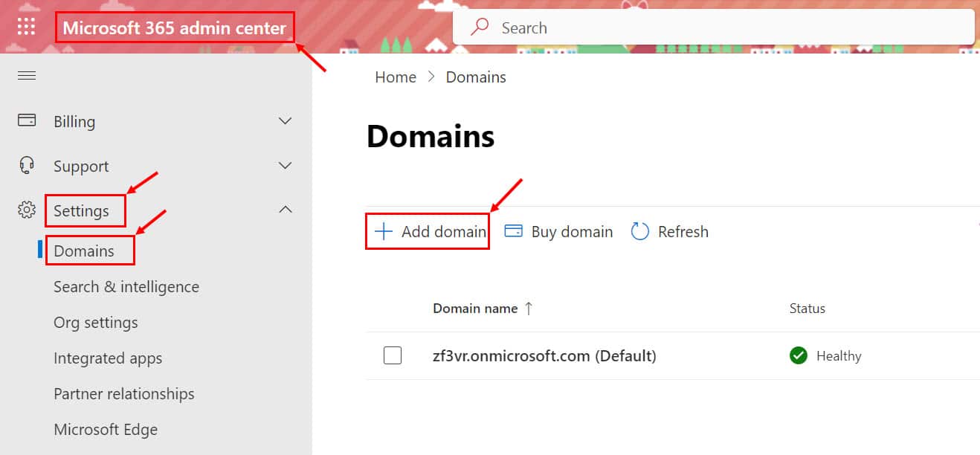Go to Home via the breadcrumb

396,77
